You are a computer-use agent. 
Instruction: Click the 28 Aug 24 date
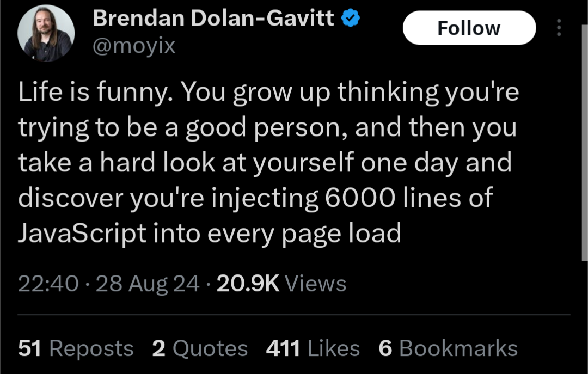(x=147, y=284)
